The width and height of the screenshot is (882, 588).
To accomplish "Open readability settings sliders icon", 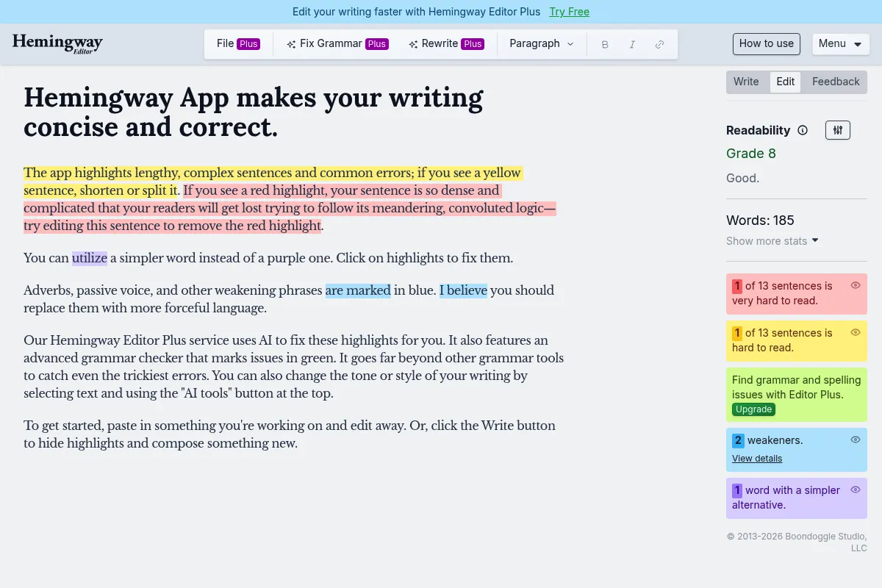I will point(838,130).
